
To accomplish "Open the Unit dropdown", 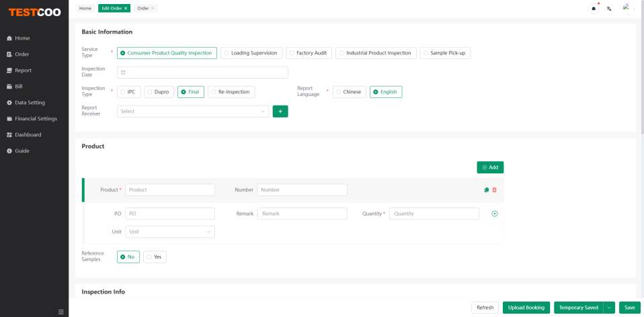I will [170, 232].
